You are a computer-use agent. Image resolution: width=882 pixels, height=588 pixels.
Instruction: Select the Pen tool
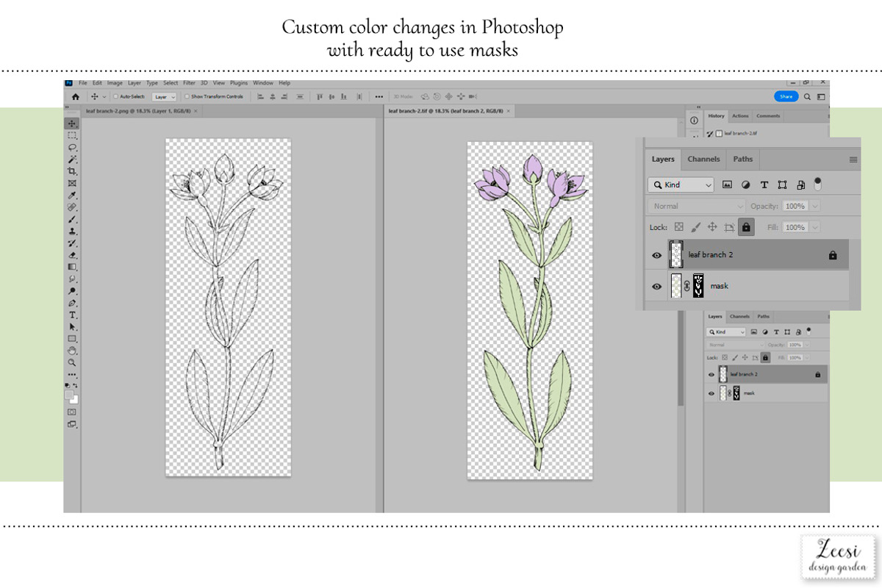pyautogui.click(x=72, y=303)
